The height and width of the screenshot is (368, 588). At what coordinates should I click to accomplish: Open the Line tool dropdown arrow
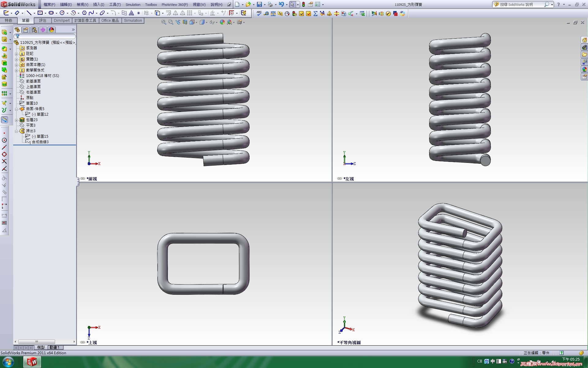[x=34, y=13]
